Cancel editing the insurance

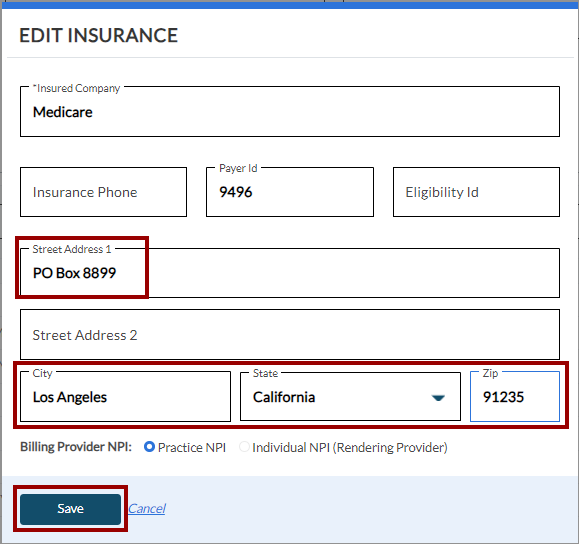(147, 509)
